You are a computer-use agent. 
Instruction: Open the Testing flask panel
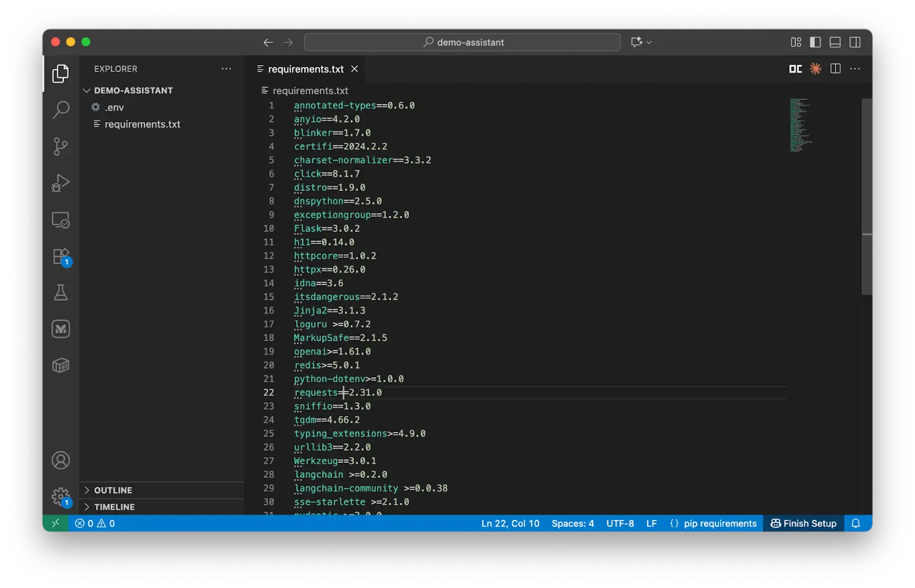click(61, 293)
